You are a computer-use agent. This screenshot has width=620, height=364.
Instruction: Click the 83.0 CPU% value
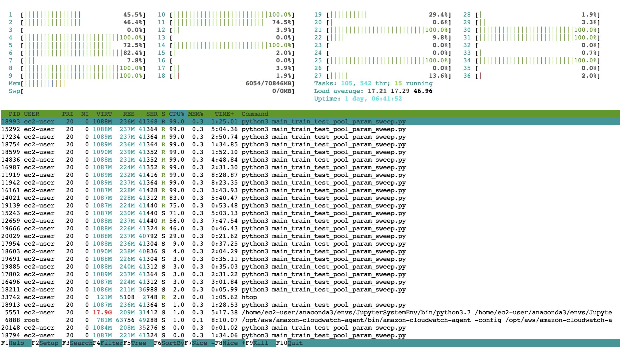pos(177,198)
